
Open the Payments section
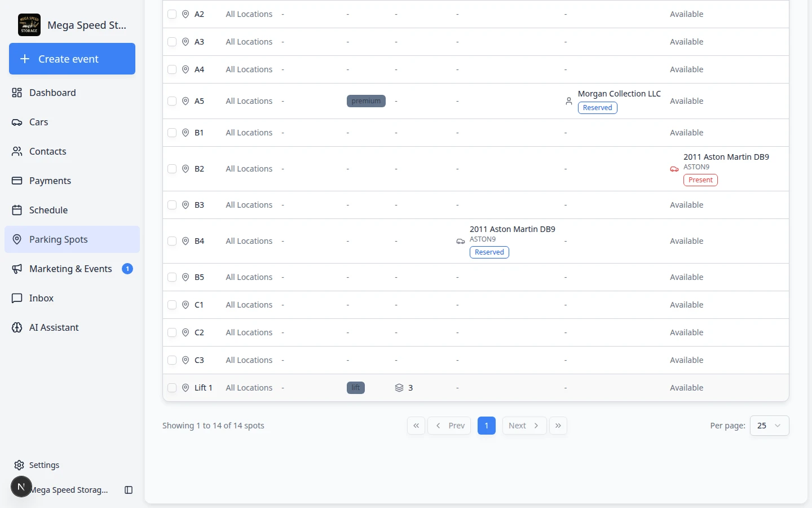72,181
